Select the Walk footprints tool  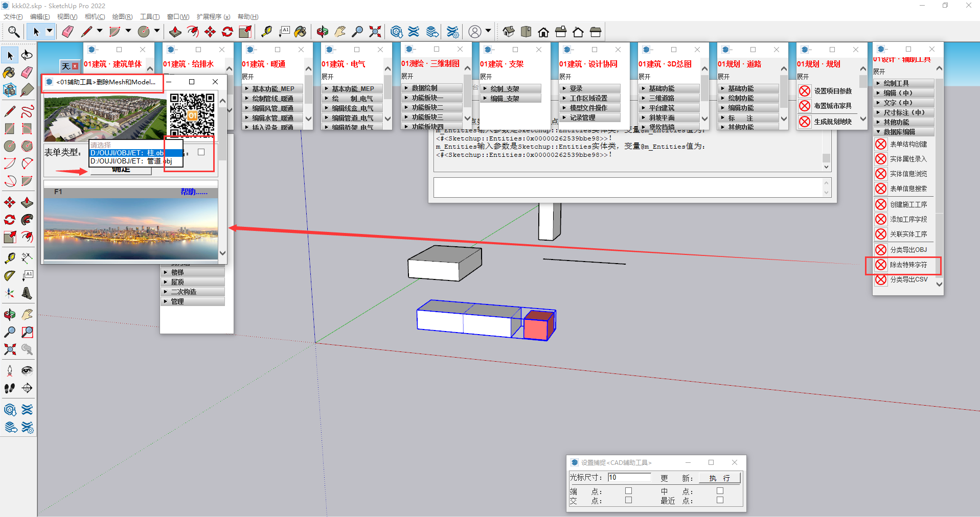[9, 388]
